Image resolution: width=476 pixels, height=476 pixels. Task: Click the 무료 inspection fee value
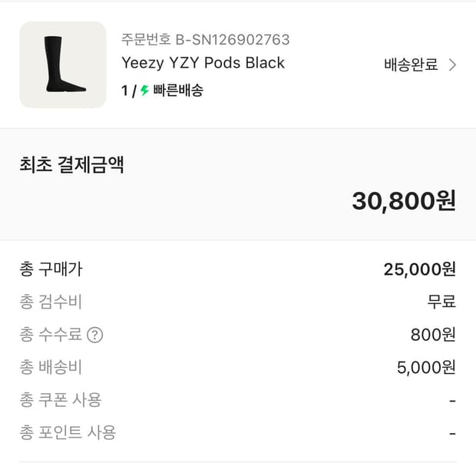441,302
